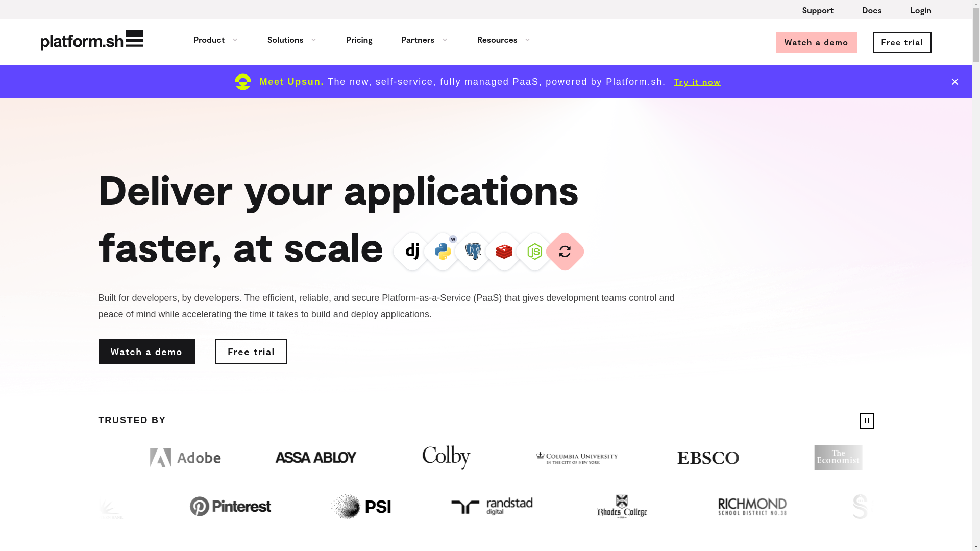
Task: Click the Rhodes College logo
Action: pos(622,506)
